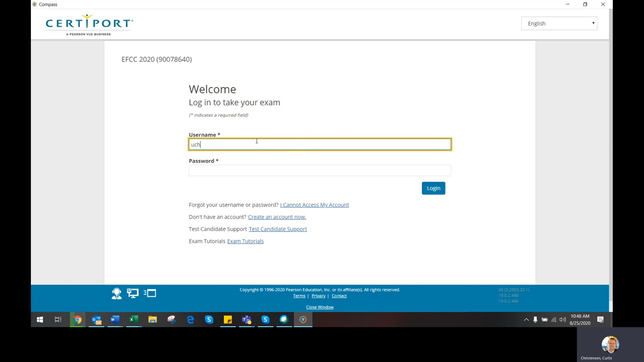The image size is (644, 362).
Task: Click the Login button to submit
Action: (x=433, y=188)
